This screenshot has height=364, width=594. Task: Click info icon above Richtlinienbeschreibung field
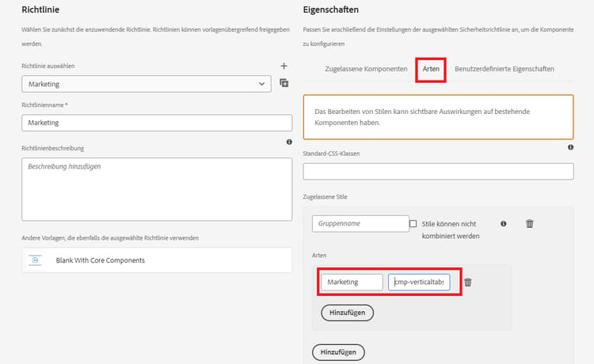point(289,142)
